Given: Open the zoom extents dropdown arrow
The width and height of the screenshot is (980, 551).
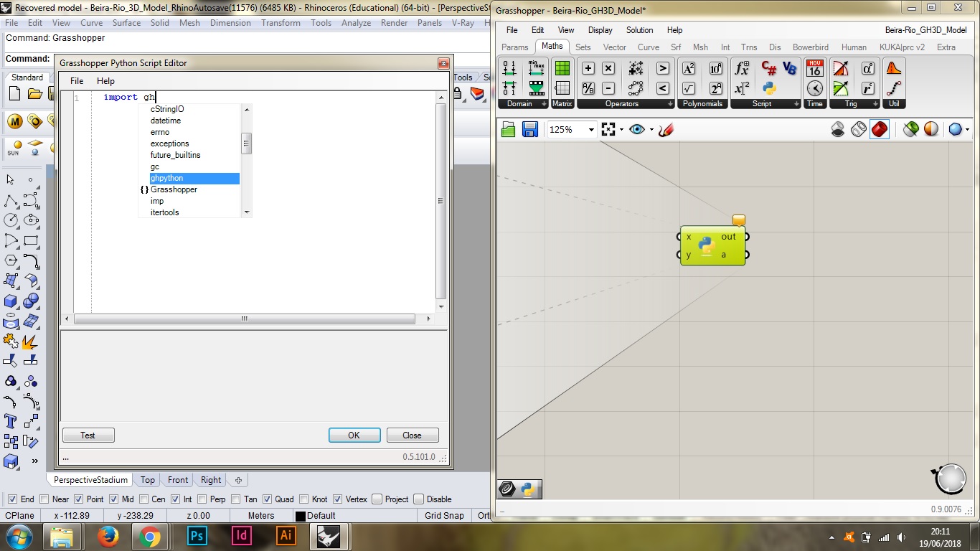Looking at the screenshot, I should tap(622, 130).
